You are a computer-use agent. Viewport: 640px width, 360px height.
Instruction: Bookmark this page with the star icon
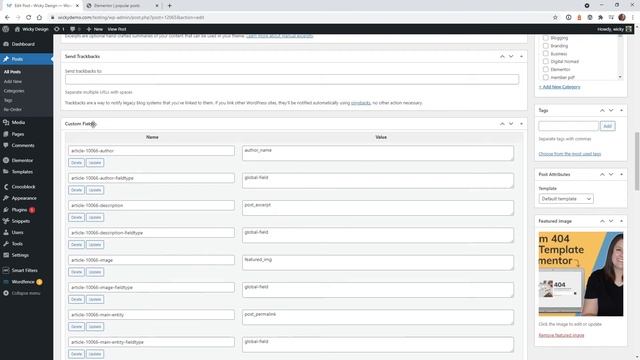(555, 18)
